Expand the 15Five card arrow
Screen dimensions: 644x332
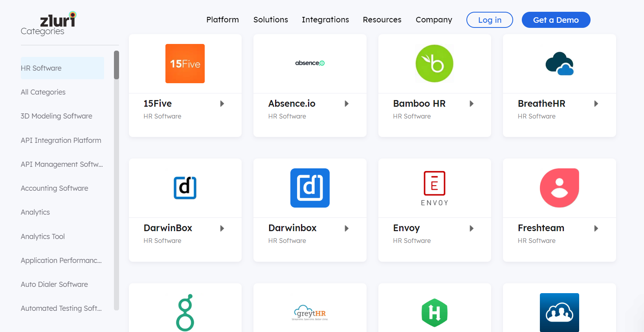222,104
